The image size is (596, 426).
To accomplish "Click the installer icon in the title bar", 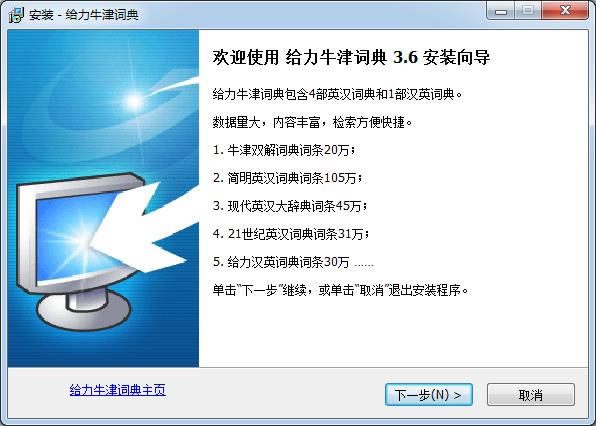I will 16,14.
